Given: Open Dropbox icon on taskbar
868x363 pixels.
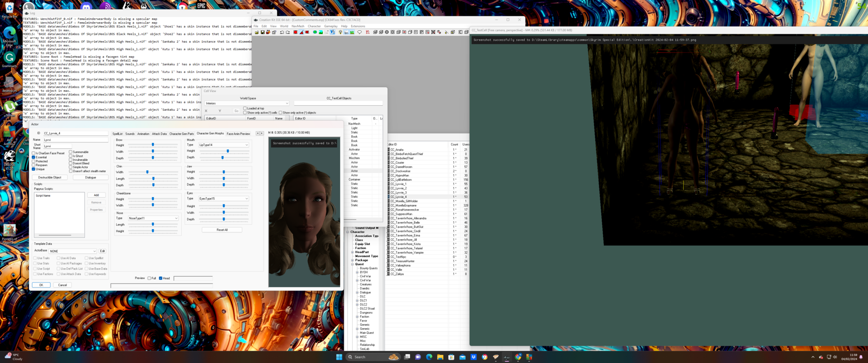Looking at the screenshot, I should click(473, 357).
